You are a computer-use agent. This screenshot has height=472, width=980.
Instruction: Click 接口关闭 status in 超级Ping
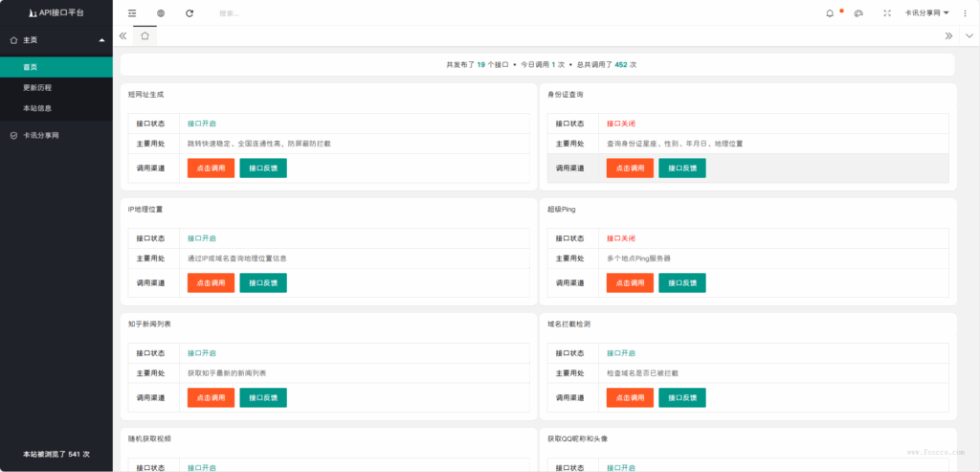coord(621,238)
